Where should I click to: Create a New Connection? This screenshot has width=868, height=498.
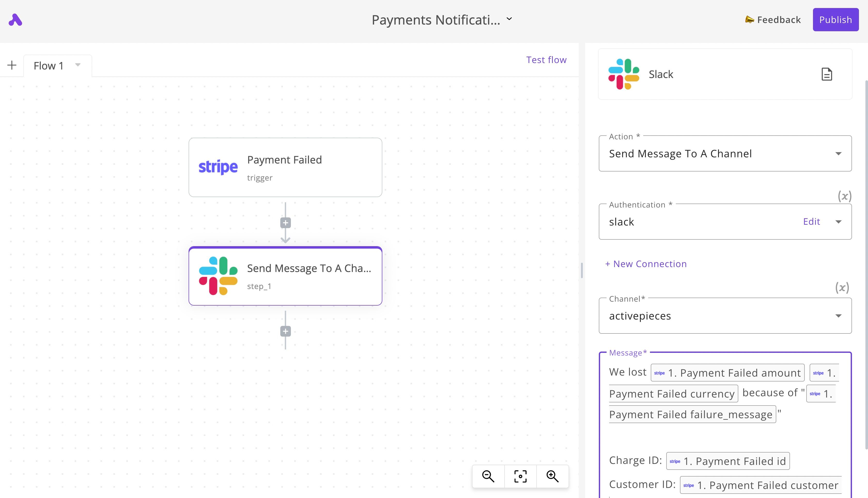click(646, 264)
